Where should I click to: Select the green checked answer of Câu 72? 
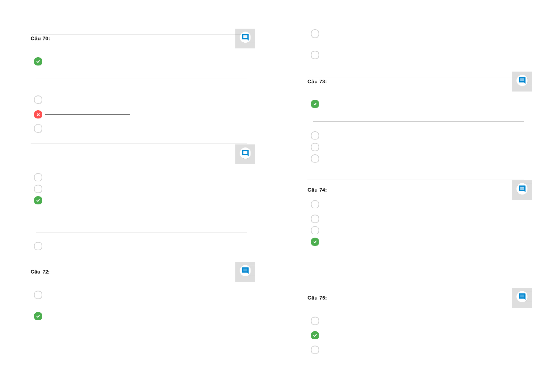tap(38, 316)
